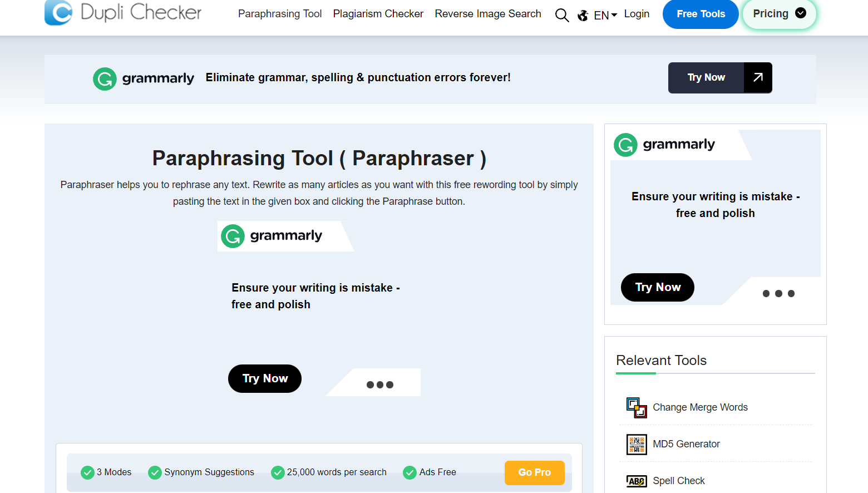Click 'Eliminate grammar, spelling & punctuation errors forever!' text
Image resolution: width=868 pixels, height=493 pixels.
pyautogui.click(x=358, y=77)
